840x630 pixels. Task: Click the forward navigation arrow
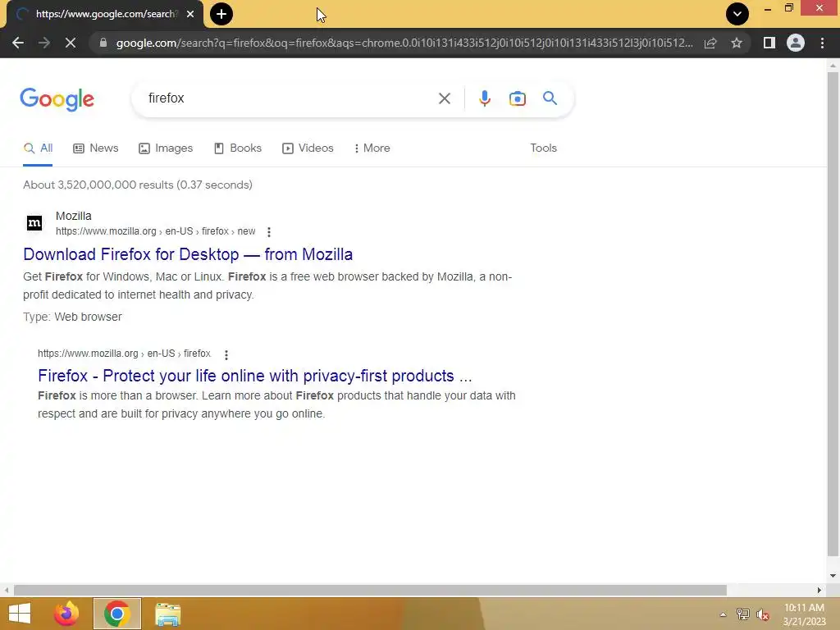pos(44,43)
